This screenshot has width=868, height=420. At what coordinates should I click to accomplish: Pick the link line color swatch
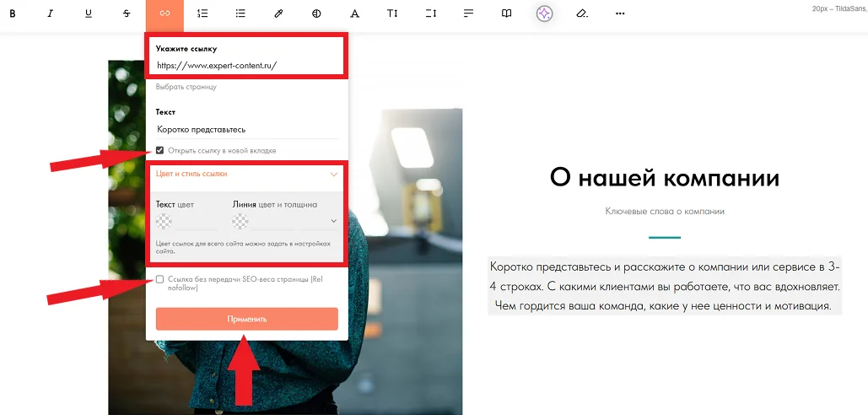click(240, 222)
